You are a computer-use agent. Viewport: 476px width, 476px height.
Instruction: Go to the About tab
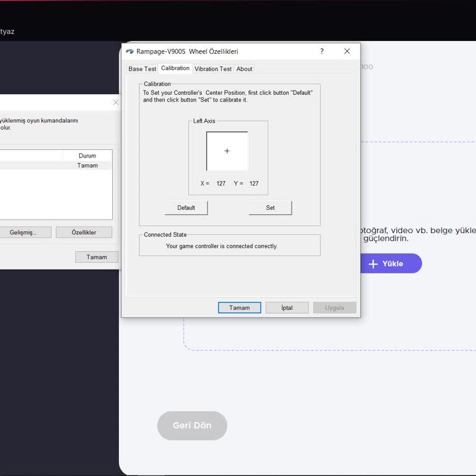tap(244, 69)
